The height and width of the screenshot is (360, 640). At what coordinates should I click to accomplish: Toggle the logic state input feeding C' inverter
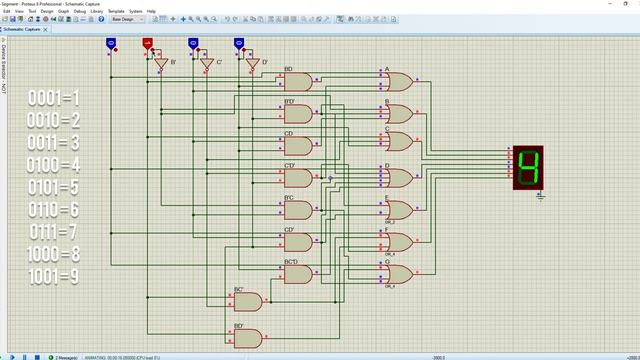click(193, 43)
